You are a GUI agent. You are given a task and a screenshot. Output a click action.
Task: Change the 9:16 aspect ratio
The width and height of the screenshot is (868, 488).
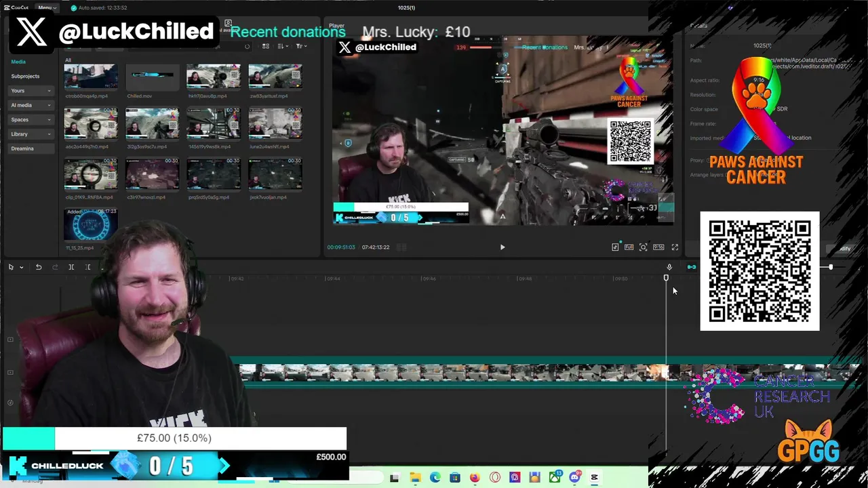tap(658, 247)
